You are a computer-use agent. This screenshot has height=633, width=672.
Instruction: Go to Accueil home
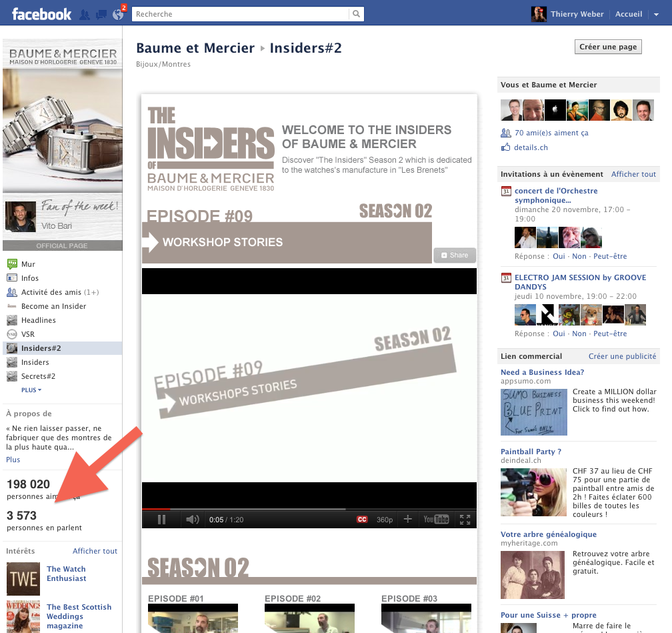click(628, 14)
